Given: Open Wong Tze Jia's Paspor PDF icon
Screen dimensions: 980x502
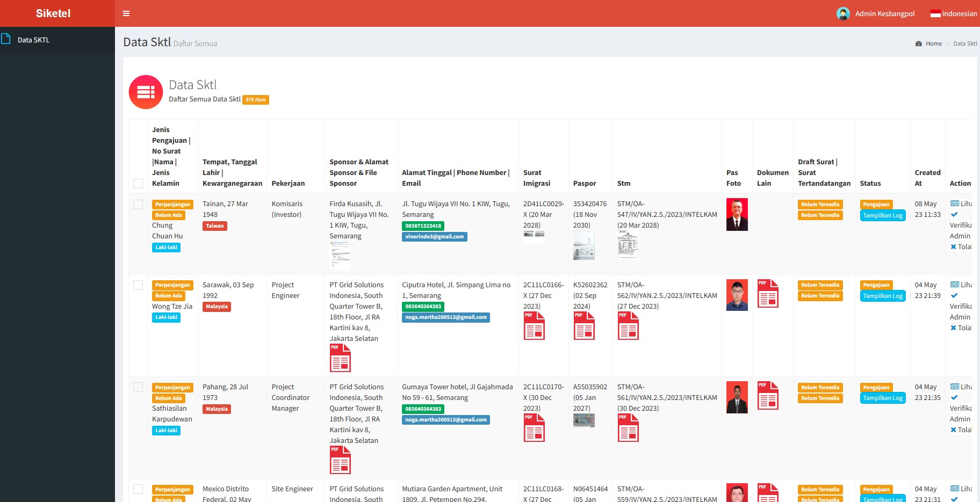Looking at the screenshot, I should tap(584, 326).
